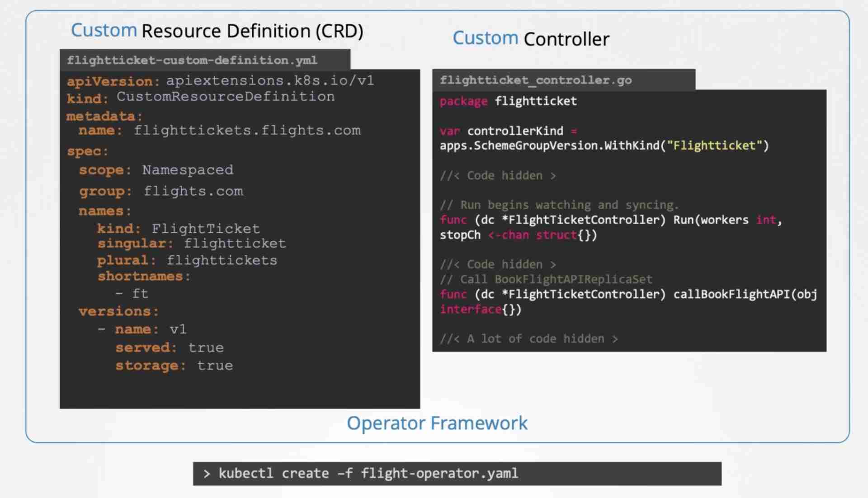This screenshot has width=868, height=498.
Task: Click the 'kind: FlightTicket' line
Action: (179, 228)
